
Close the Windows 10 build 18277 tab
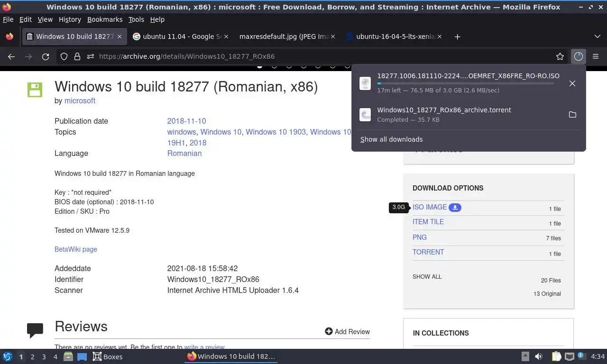tap(120, 36)
